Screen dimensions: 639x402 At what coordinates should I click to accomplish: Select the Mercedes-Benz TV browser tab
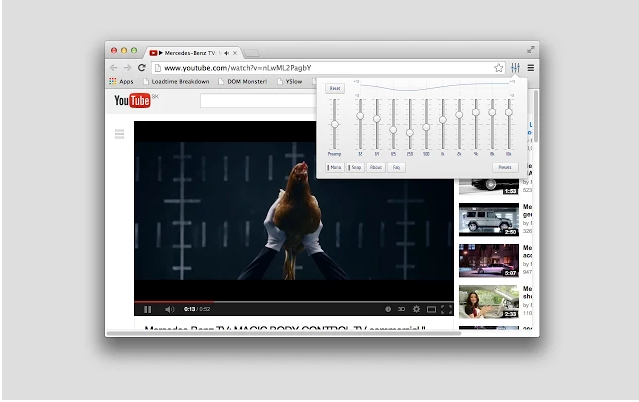tap(194, 53)
